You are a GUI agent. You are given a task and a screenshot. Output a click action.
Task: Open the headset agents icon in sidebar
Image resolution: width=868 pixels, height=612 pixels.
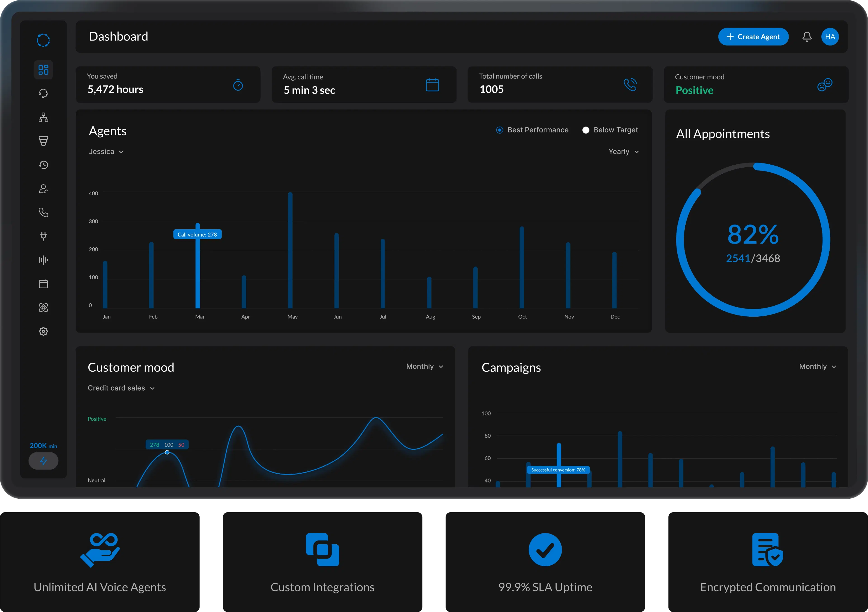pyautogui.click(x=43, y=93)
